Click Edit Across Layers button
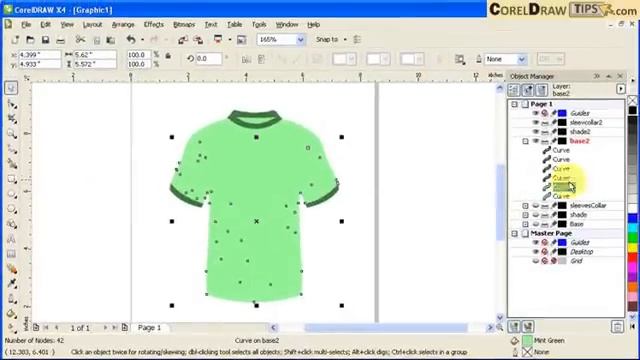 [527, 90]
